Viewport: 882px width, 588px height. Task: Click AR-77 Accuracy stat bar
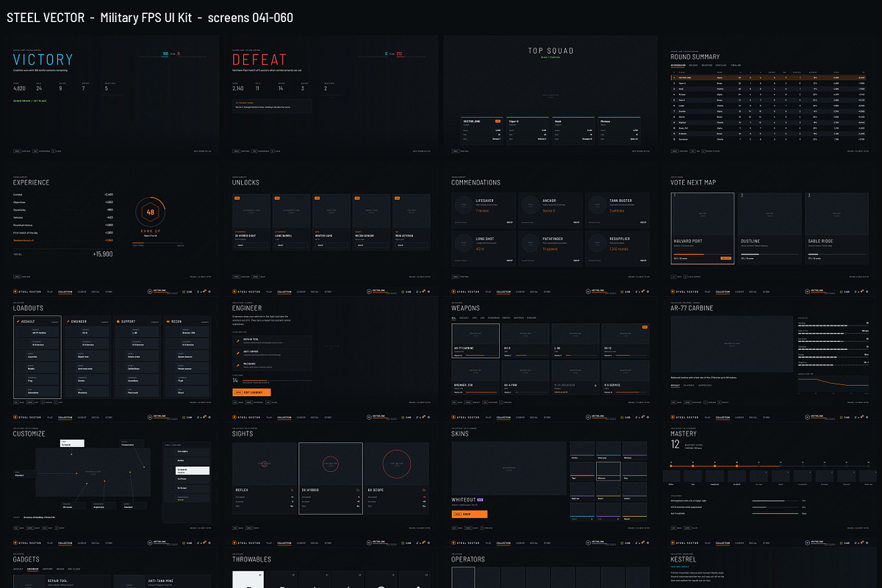pos(833,341)
